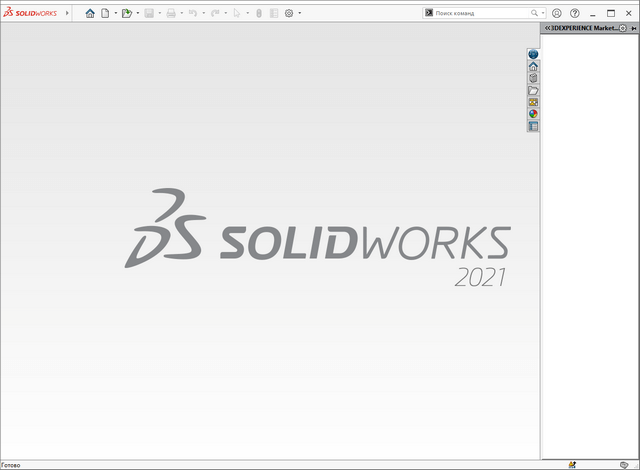The height and width of the screenshot is (470, 640).
Task: Open the Help question mark menu
Action: (574, 13)
